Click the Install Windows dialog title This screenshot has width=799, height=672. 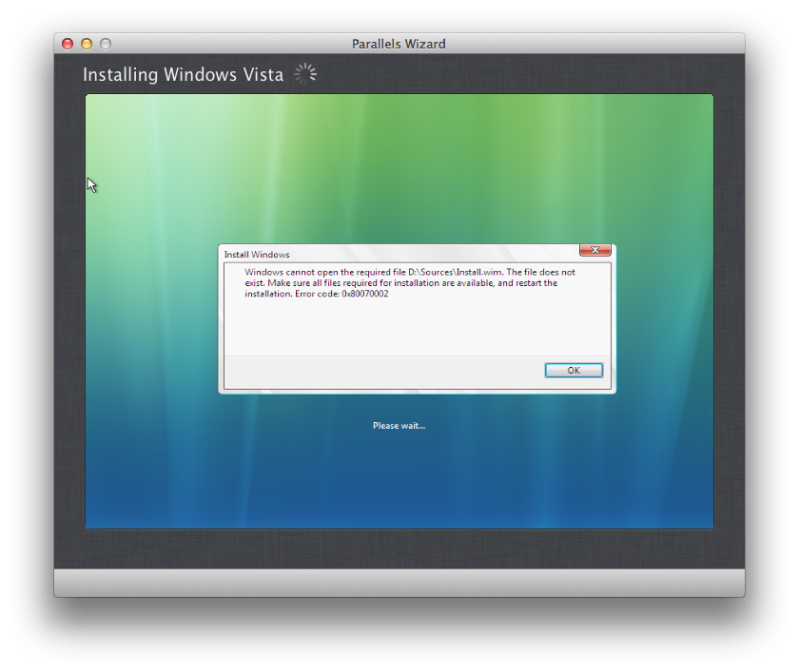click(257, 254)
